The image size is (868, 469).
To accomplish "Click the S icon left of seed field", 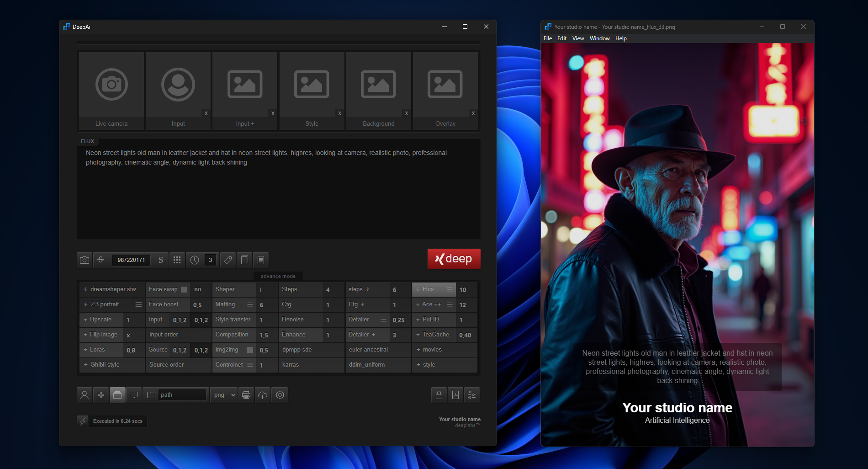I will click(x=101, y=260).
